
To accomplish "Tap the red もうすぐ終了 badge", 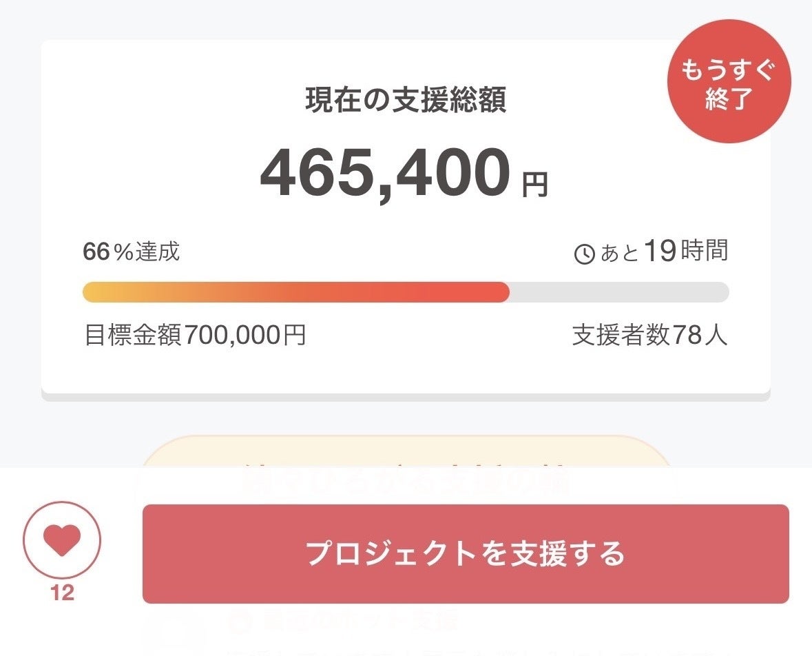I will point(729,81).
